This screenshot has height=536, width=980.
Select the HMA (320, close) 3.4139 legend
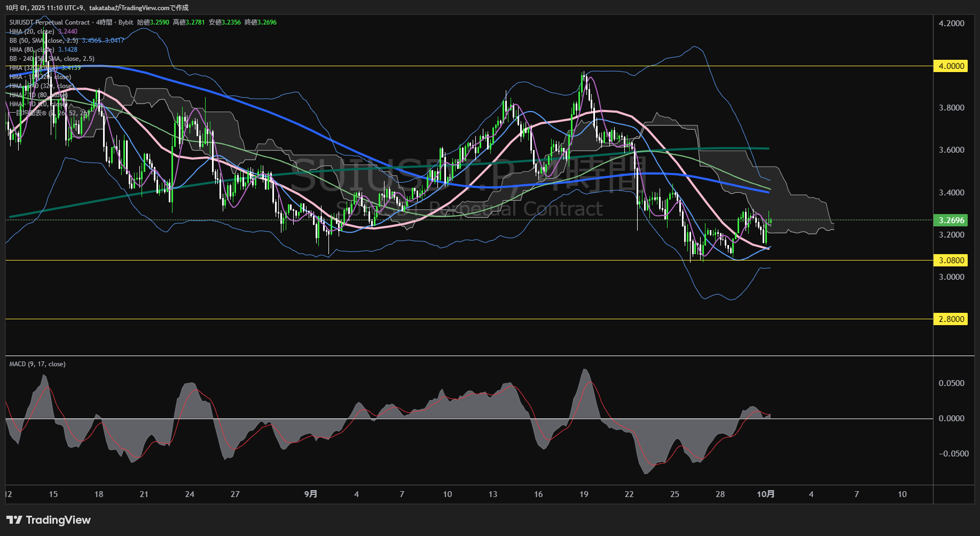coord(45,68)
